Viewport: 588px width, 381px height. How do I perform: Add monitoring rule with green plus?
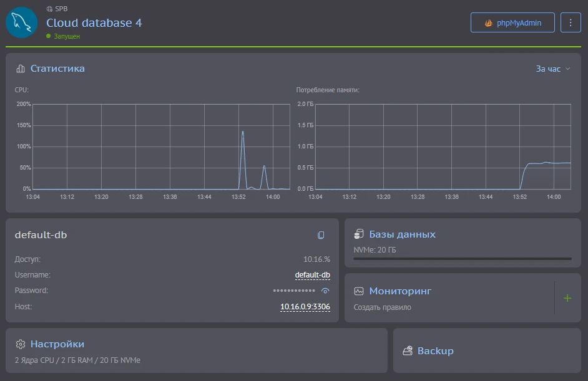click(567, 298)
